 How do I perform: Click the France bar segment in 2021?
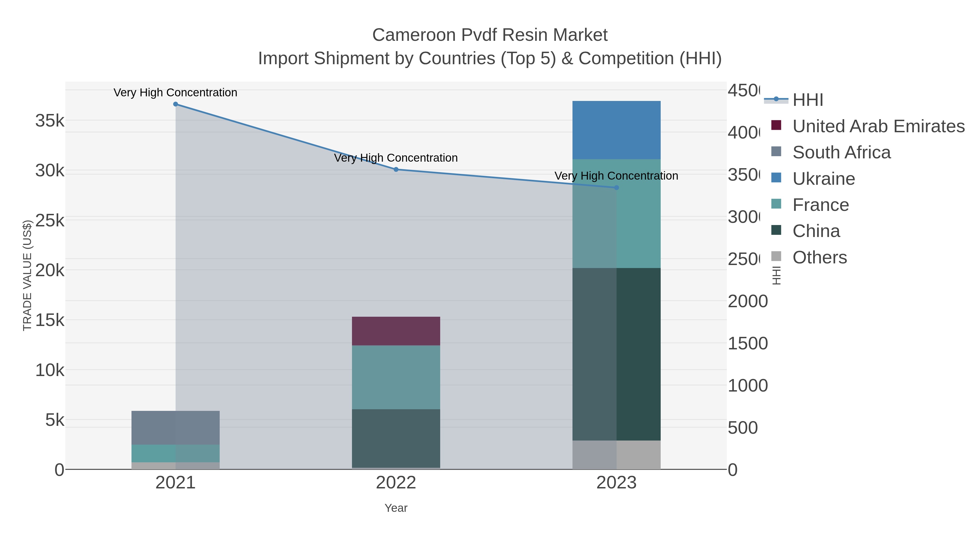point(175,454)
